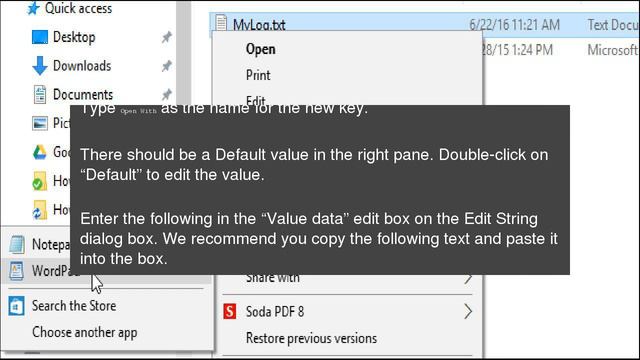
Task: Click the Soda PDF 8 icon
Action: tap(229, 311)
